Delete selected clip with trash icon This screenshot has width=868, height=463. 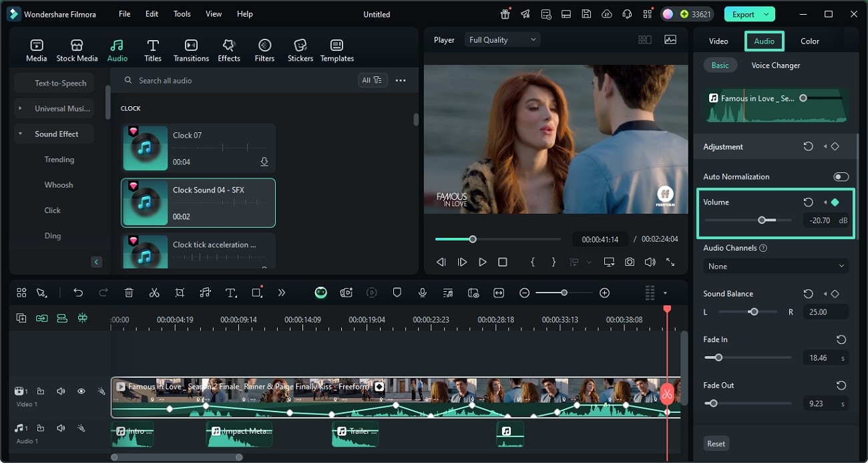pos(129,293)
